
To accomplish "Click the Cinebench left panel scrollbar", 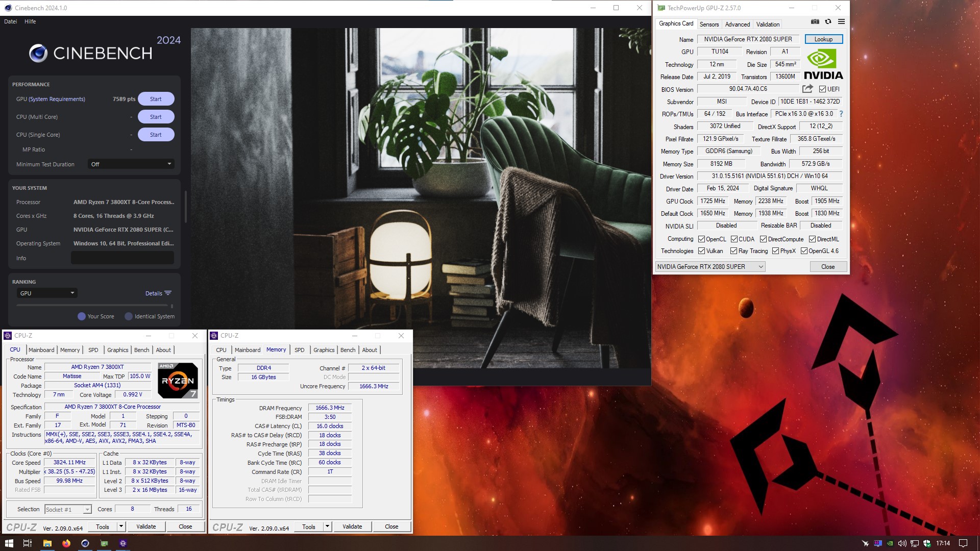I will click(x=186, y=207).
